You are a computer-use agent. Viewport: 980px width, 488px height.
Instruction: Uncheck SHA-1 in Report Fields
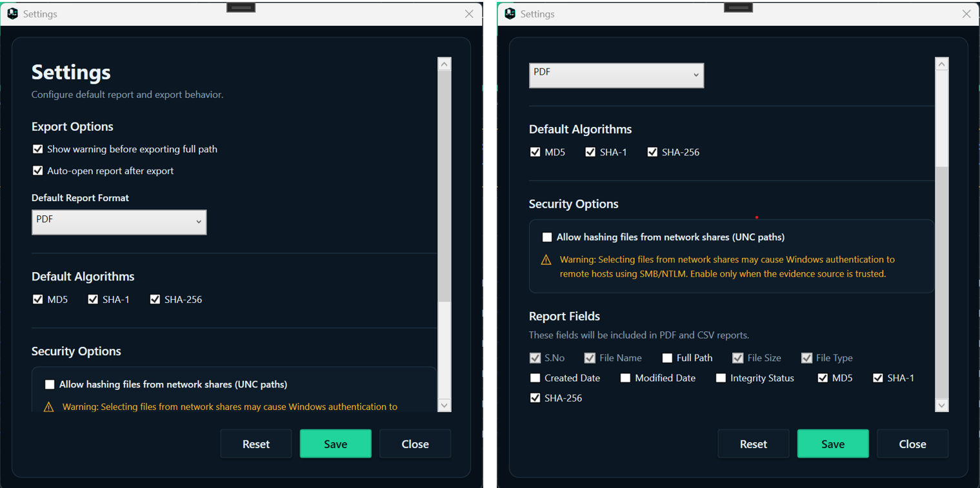pyautogui.click(x=877, y=378)
